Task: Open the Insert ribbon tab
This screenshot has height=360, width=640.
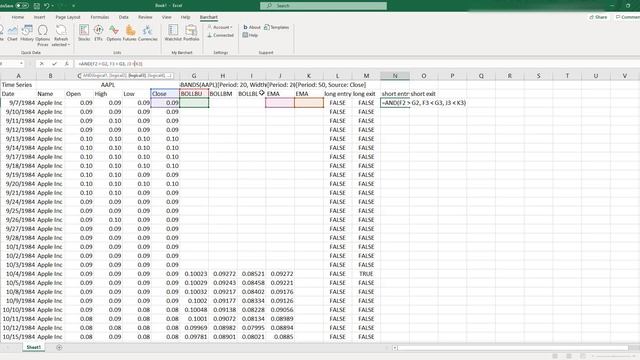Action: [40, 17]
